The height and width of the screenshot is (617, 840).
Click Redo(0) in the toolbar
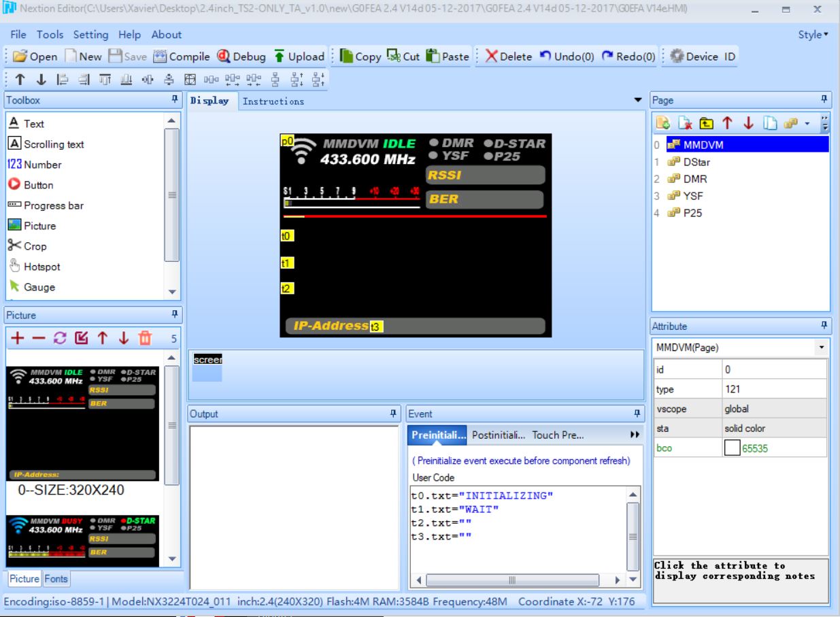click(x=628, y=56)
